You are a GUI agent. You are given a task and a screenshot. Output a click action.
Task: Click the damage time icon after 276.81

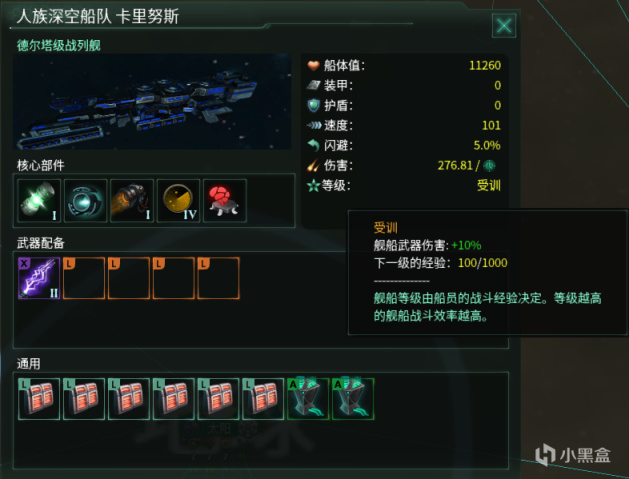tap(489, 165)
